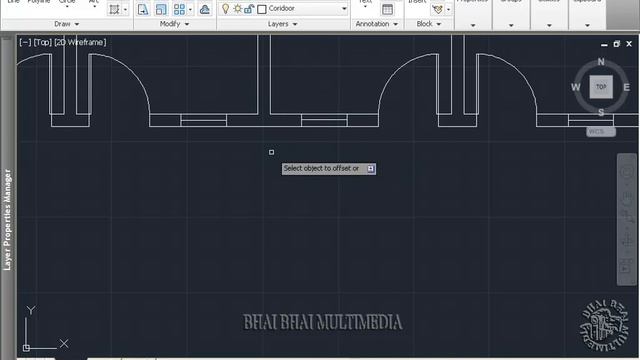
Task: Open the Layer Properties Manager side palette
Action: [7, 220]
